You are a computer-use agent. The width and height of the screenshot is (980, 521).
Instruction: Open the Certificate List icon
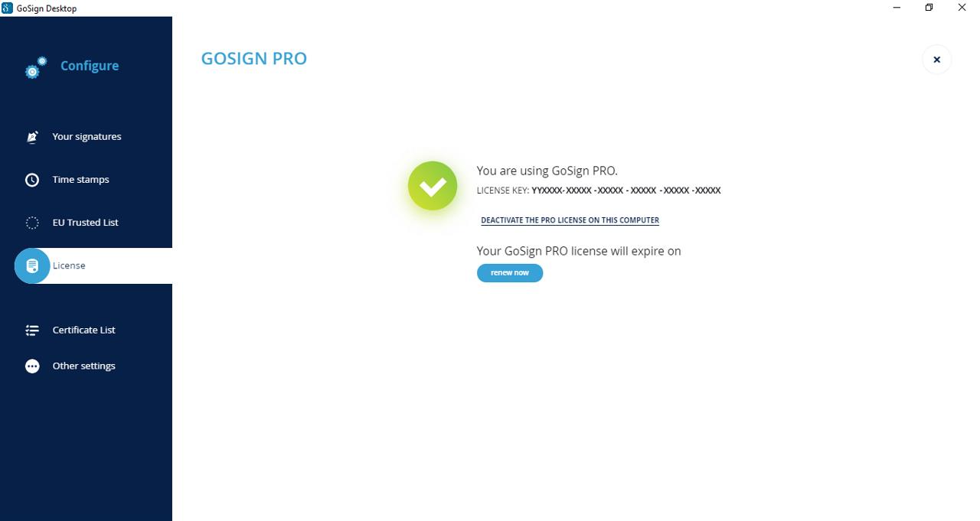tap(32, 331)
